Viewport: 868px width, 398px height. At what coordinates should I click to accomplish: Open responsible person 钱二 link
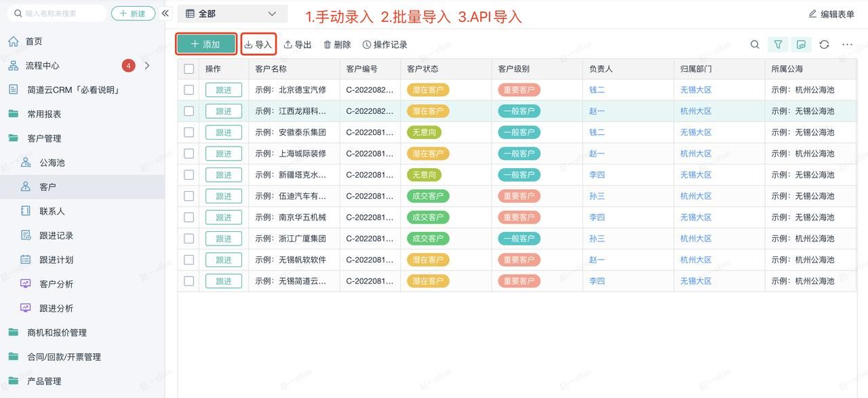tap(596, 89)
